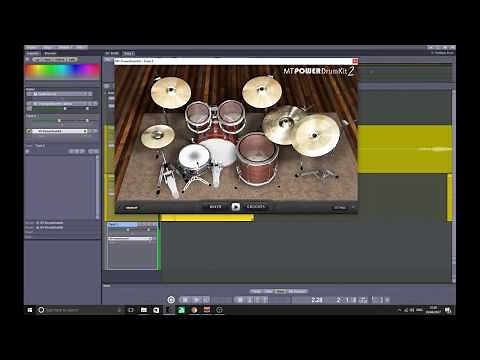This screenshot has width=480, height=360.
Task: Open the notification center icon in system tray
Action: click(448, 310)
